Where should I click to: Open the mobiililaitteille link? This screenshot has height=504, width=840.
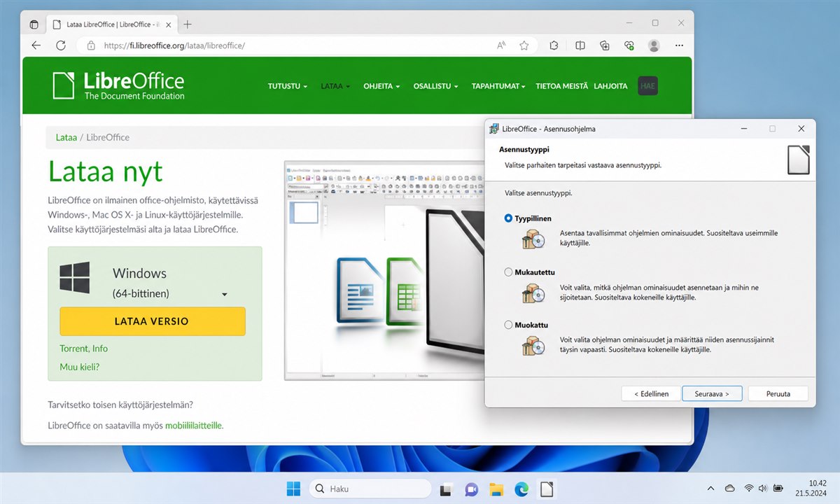(194, 425)
